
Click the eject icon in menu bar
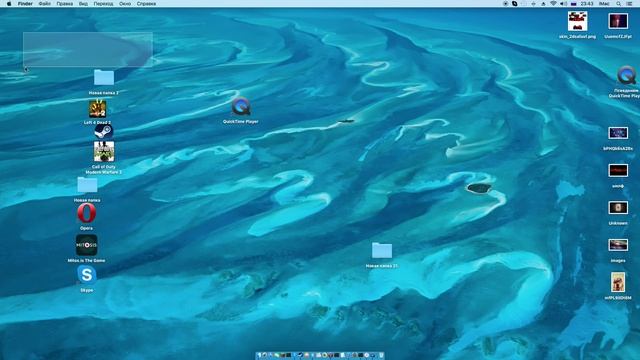coord(543,4)
